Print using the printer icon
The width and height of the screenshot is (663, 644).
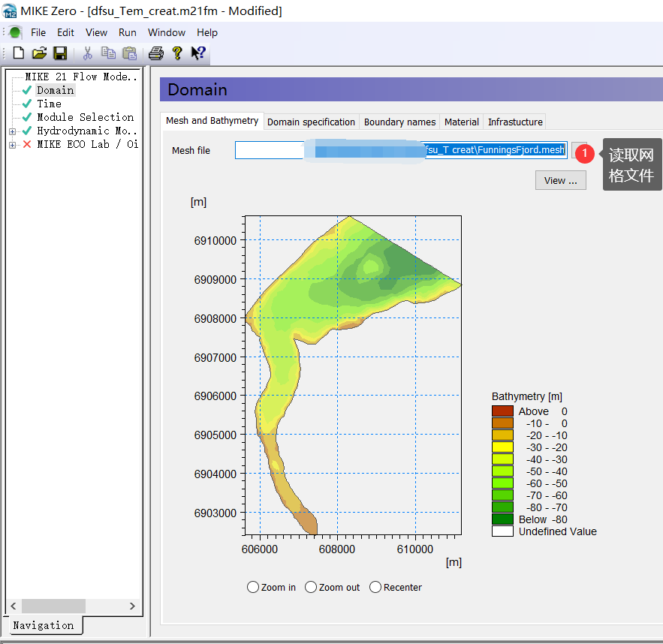pos(155,53)
